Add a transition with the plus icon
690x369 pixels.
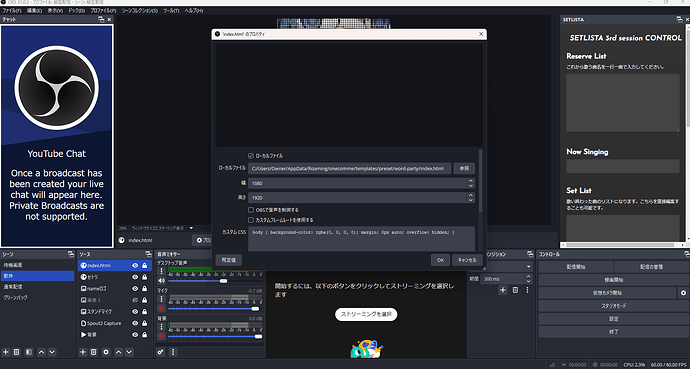[503, 290]
